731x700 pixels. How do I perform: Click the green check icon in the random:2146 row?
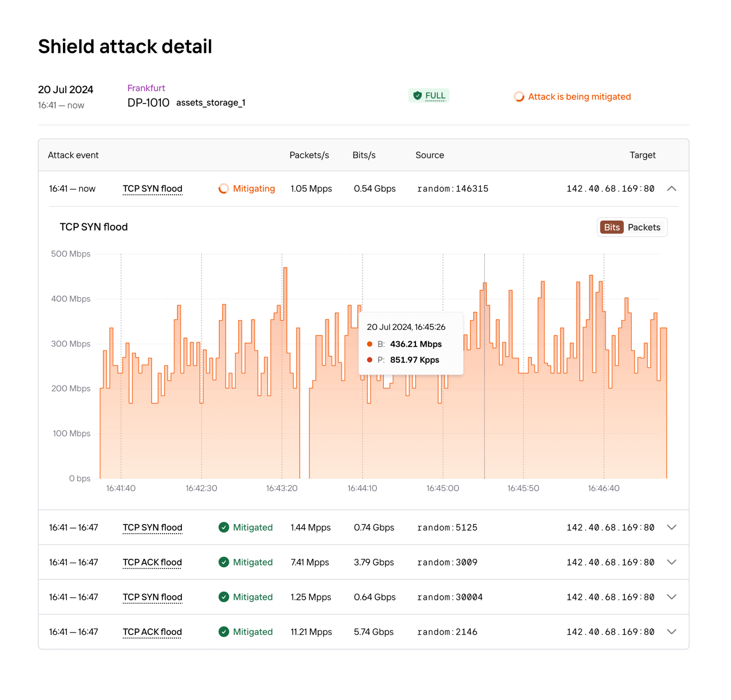(x=224, y=632)
